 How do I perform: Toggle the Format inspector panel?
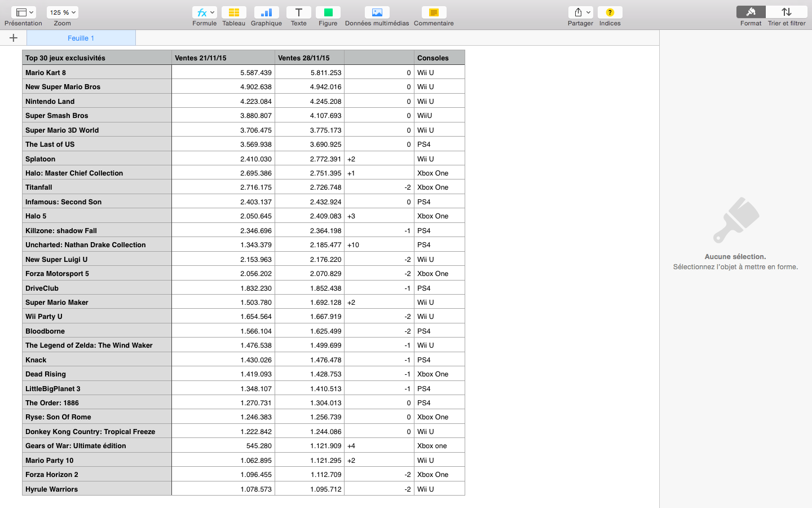coord(751,12)
